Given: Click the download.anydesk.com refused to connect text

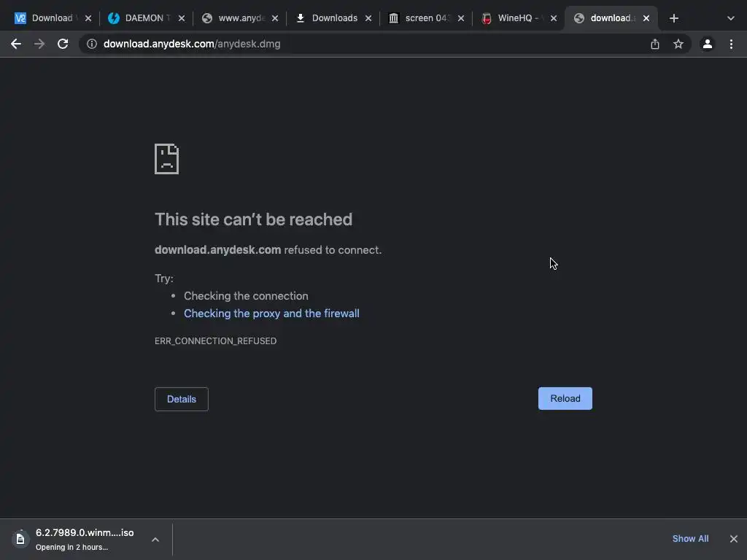Looking at the screenshot, I should (268, 250).
